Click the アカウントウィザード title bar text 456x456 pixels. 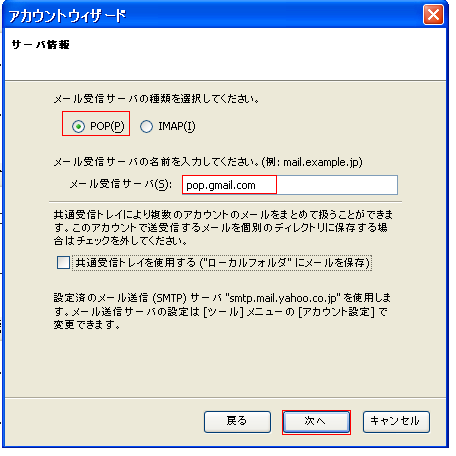(x=67, y=16)
